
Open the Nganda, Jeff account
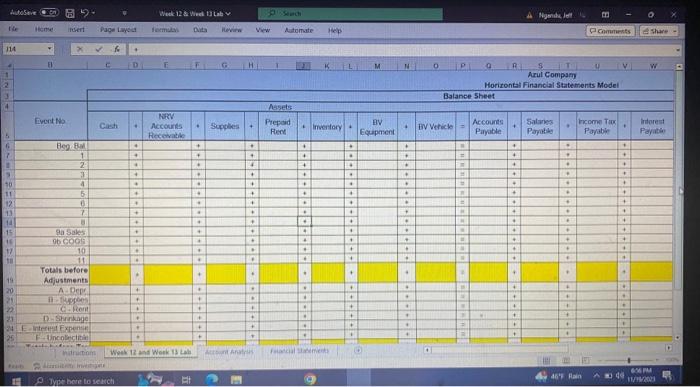pos(555,14)
